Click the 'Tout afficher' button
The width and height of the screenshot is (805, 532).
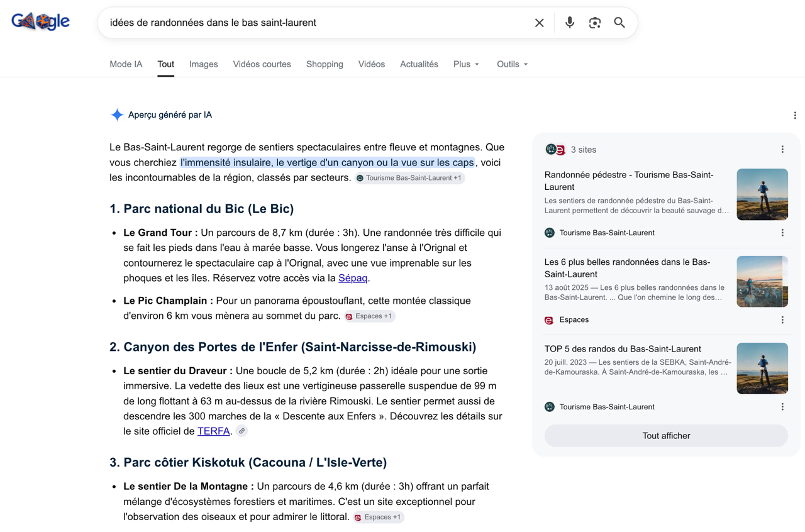[666, 436]
